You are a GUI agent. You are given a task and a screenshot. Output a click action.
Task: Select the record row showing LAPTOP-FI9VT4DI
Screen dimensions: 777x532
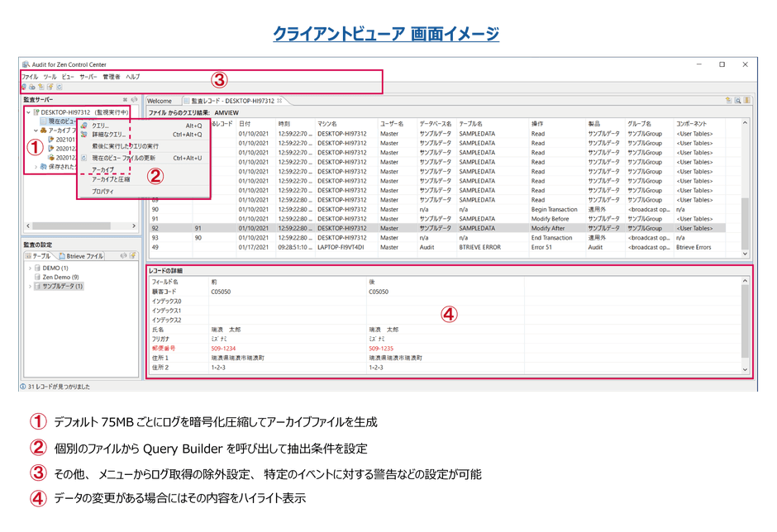pyautogui.click(x=331, y=246)
